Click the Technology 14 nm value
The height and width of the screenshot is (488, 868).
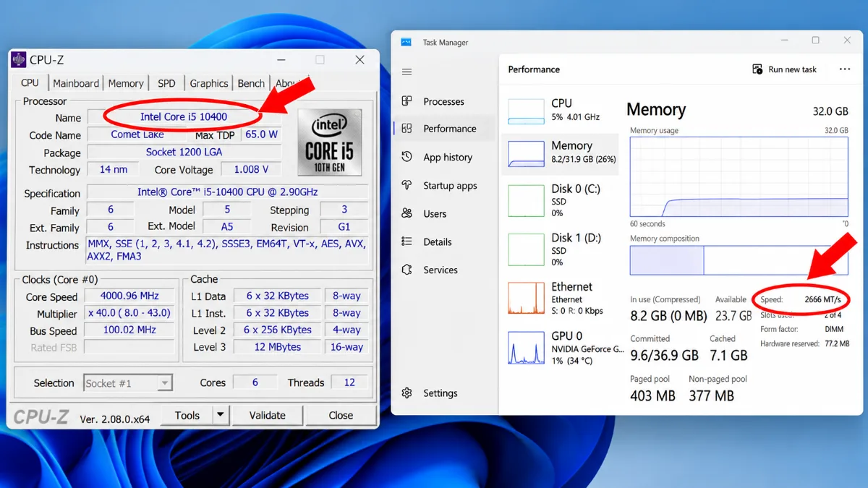pos(114,169)
